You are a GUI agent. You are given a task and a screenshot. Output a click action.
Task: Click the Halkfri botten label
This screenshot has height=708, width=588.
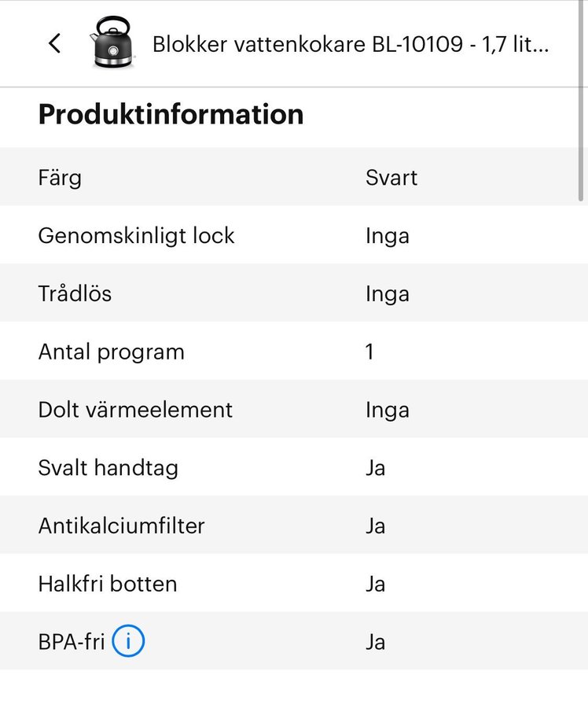tap(108, 584)
